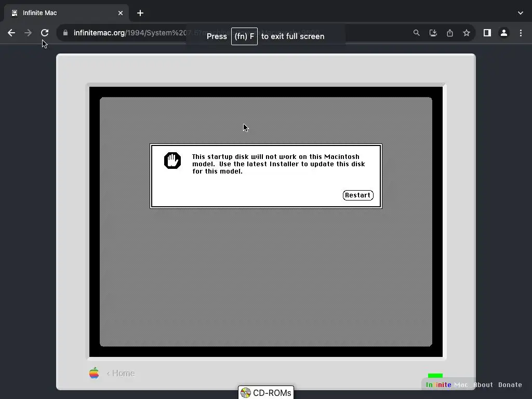This screenshot has height=399, width=532.
Task: Click the stop hand icon in the dialog
Action: coord(172,161)
